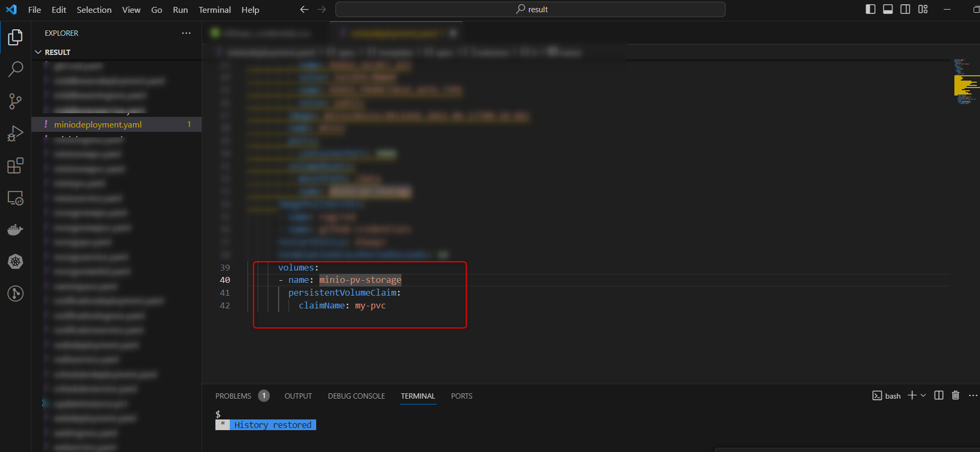The height and width of the screenshot is (452, 980).
Task: Open the Help menu
Action: (x=250, y=10)
